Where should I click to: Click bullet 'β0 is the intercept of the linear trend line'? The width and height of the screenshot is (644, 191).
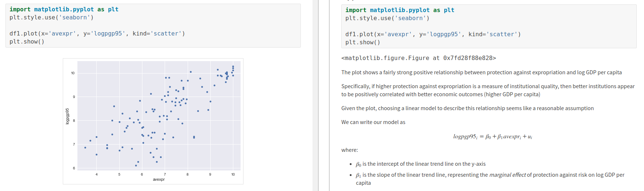tap(421, 164)
